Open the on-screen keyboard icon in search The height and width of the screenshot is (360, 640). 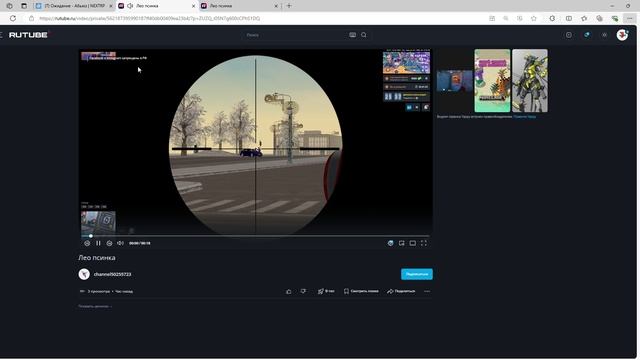pyautogui.click(x=353, y=35)
